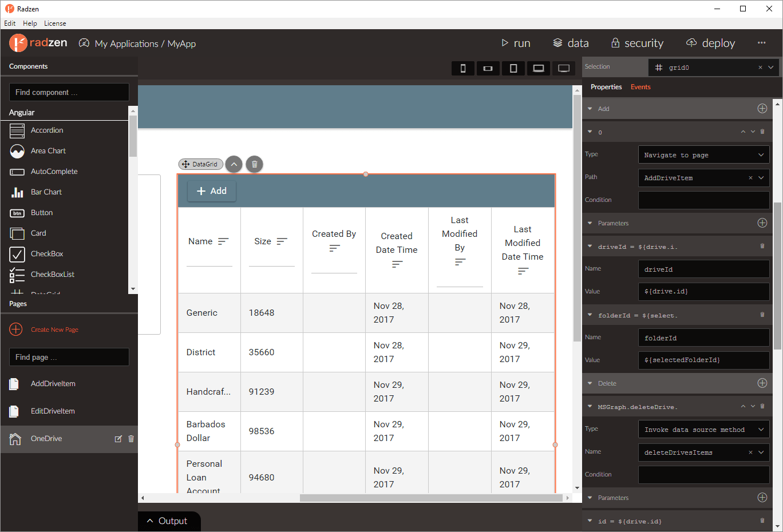Add a new action to Add event
Screen dimensions: 783x532
(x=762, y=109)
